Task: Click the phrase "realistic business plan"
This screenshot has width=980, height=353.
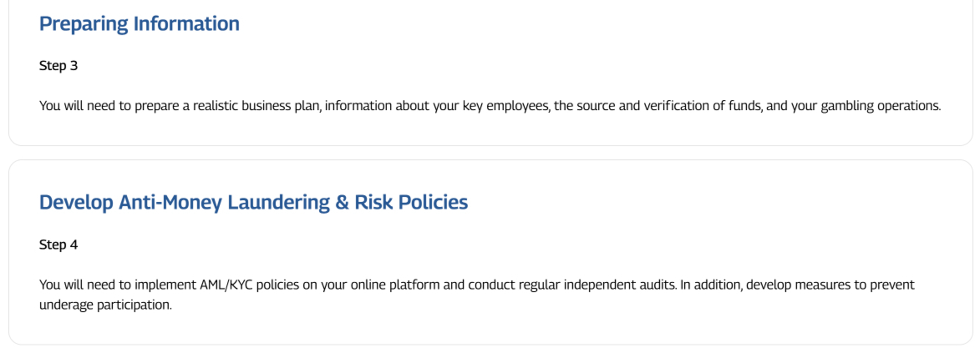Action: [257, 106]
